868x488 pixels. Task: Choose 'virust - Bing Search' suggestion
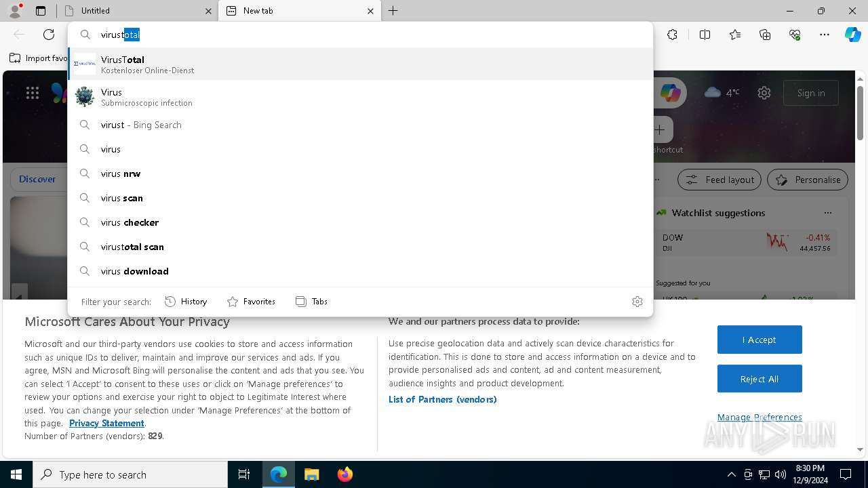360,125
